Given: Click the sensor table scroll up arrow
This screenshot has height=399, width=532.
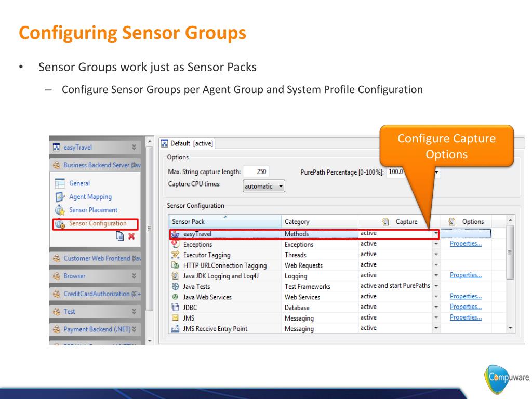Looking at the screenshot, I should (x=511, y=220).
